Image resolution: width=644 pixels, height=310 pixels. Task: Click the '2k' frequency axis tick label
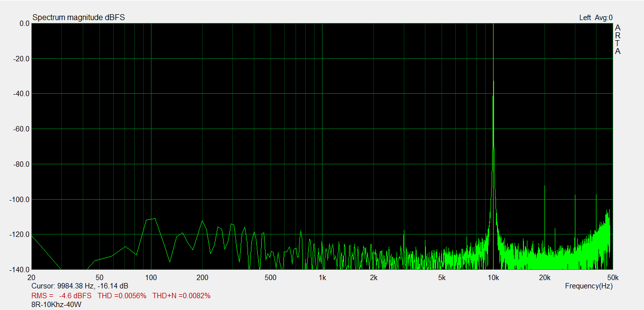(x=373, y=278)
